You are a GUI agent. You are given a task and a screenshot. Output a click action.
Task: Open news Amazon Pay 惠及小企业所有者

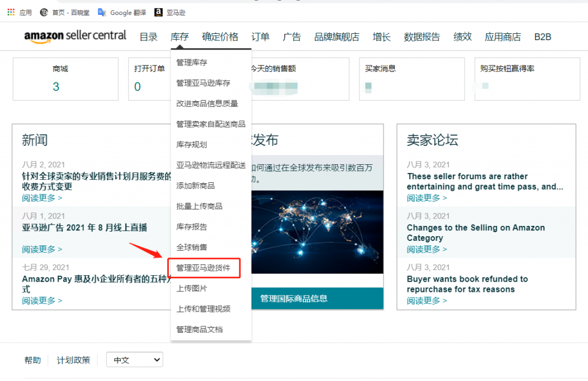(x=96, y=284)
